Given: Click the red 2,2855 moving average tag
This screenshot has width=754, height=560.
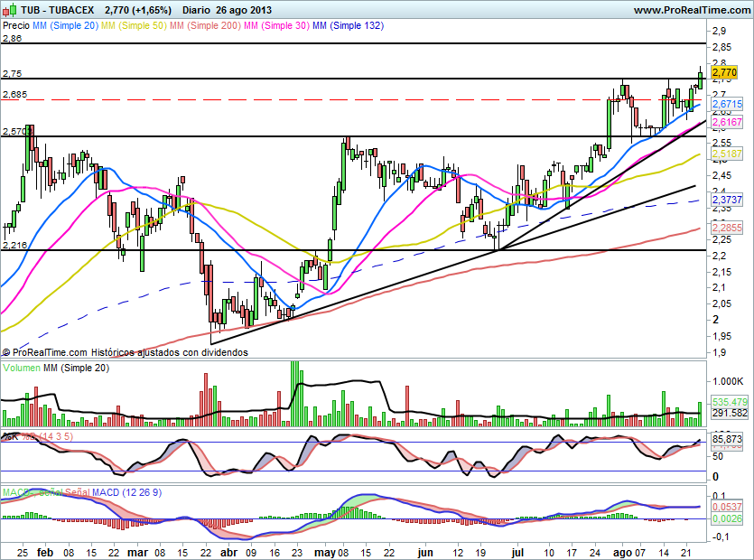Looking at the screenshot, I should pyautogui.click(x=726, y=229).
